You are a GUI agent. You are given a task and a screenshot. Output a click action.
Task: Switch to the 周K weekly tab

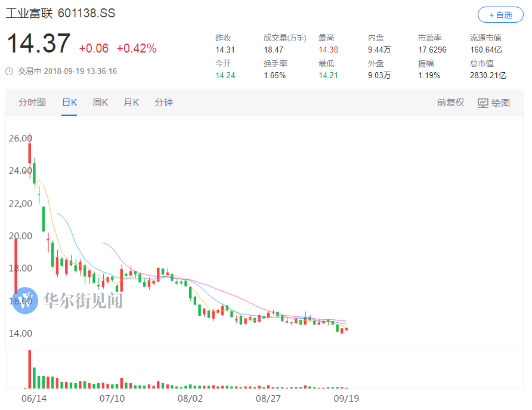[x=100, y=103]
